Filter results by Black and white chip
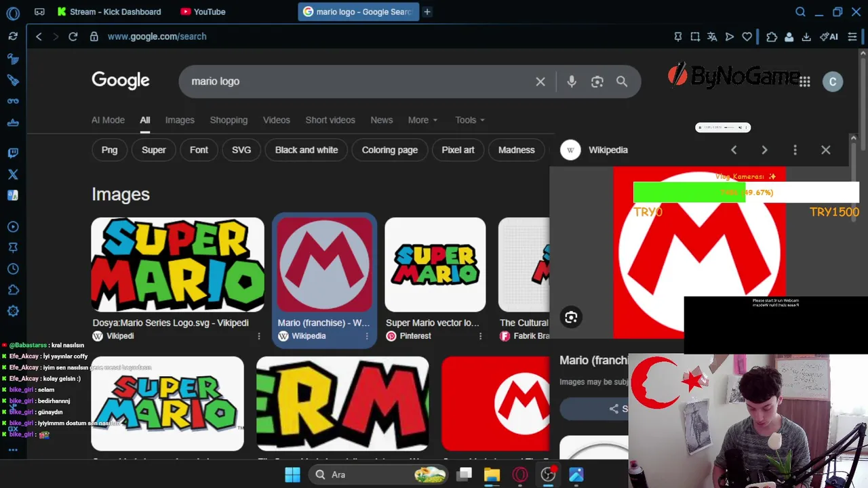 307,150
